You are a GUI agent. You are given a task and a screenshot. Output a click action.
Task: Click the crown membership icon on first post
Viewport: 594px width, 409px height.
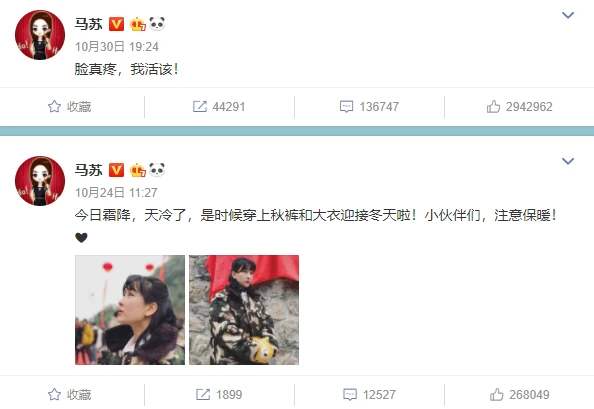click(138, 24)
